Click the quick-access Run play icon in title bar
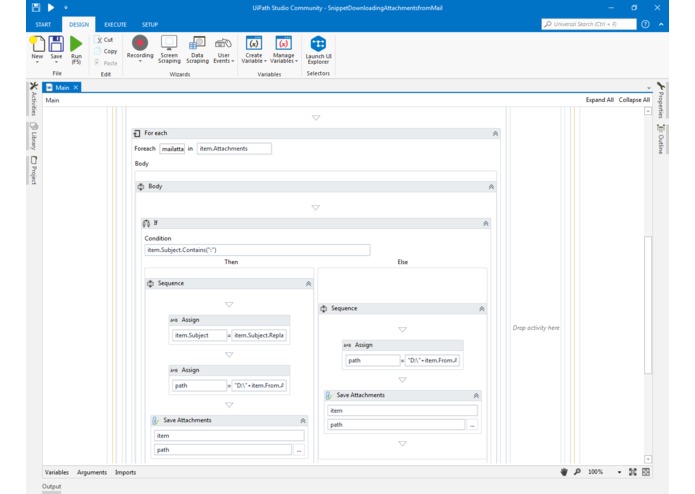The width and height of the screenshot is (695, 494). (x=51, y=8)
